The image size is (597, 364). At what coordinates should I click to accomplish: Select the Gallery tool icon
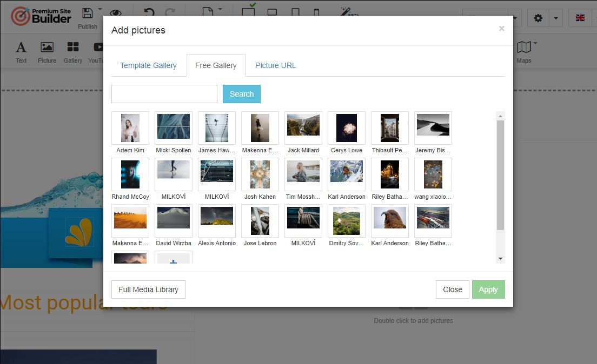click(x=72, y=47)
